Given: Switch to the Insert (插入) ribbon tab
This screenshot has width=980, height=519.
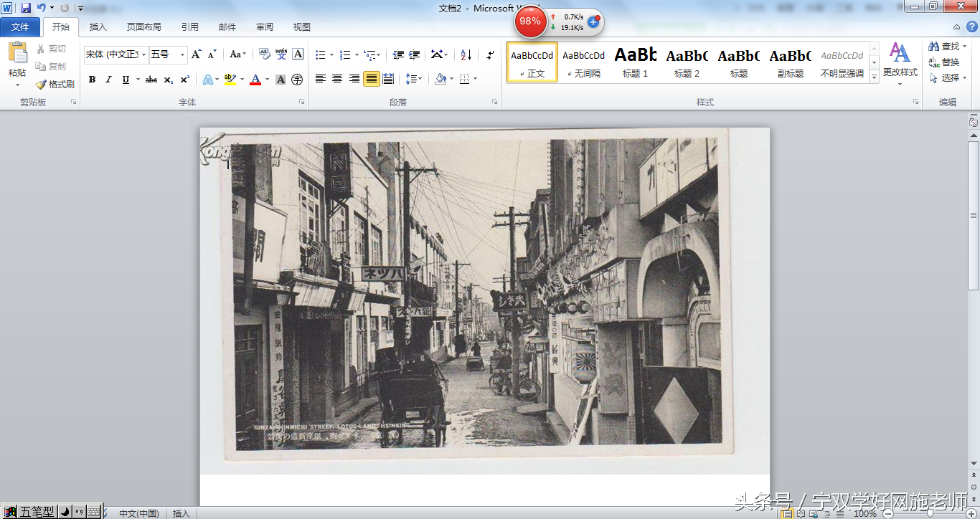Looking at the screenshot, I should (98, 27).
